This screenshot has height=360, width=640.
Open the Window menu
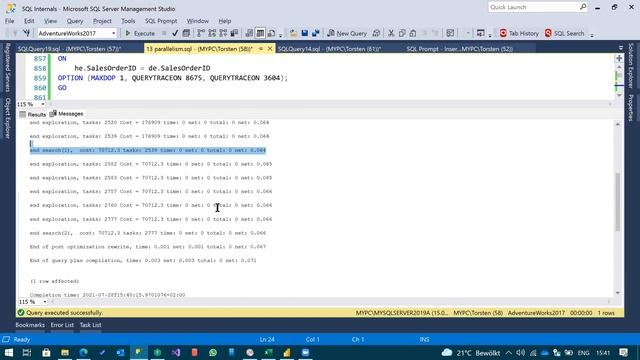[x=198, y=21]
